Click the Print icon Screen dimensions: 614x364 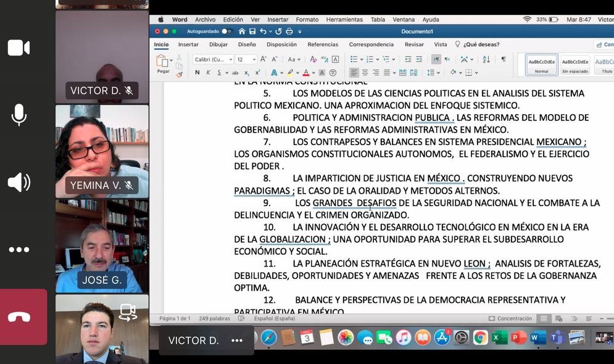point(289,31)
